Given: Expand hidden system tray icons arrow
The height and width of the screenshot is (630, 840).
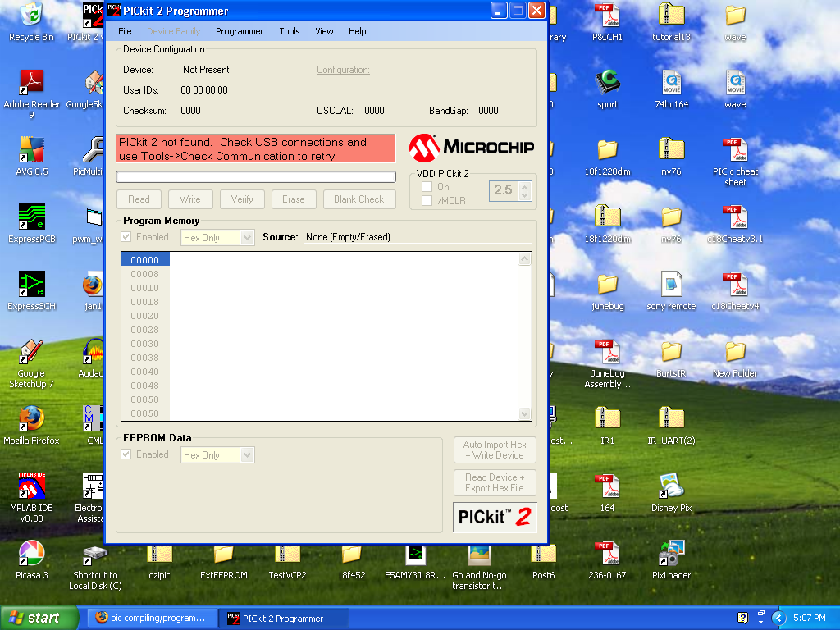Looking at the screenshot, I should [x=778, y=619].
